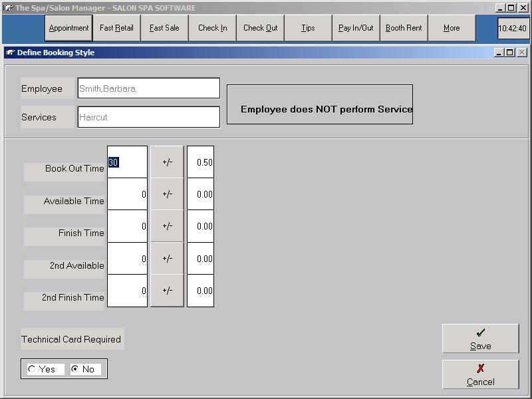Click the Book Out Time minutes field
Image resolution: width=532 pixels, height=399 pixels.
pos(127,162)
